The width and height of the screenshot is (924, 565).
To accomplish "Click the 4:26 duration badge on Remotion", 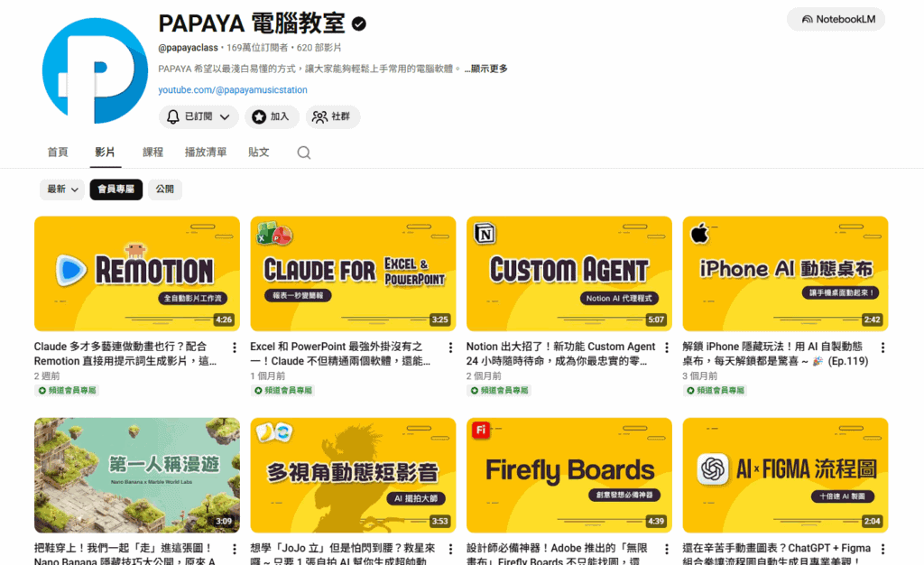I will point(224,320).
